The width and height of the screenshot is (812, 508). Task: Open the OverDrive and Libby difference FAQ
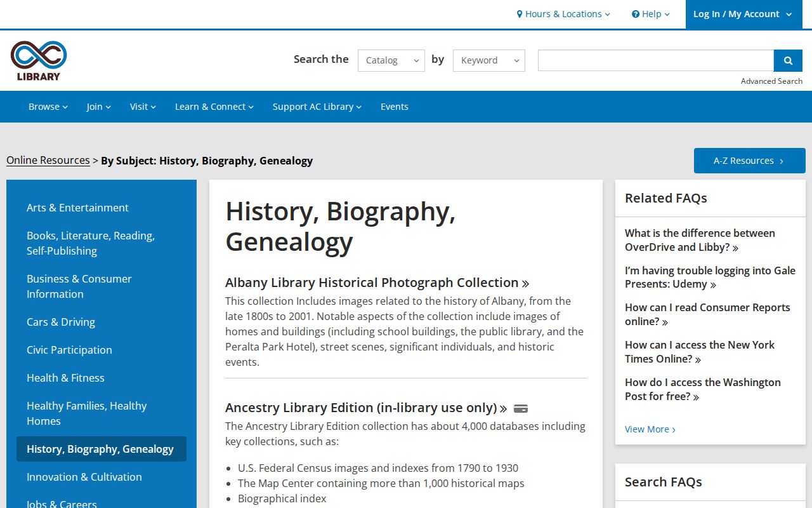700,240
